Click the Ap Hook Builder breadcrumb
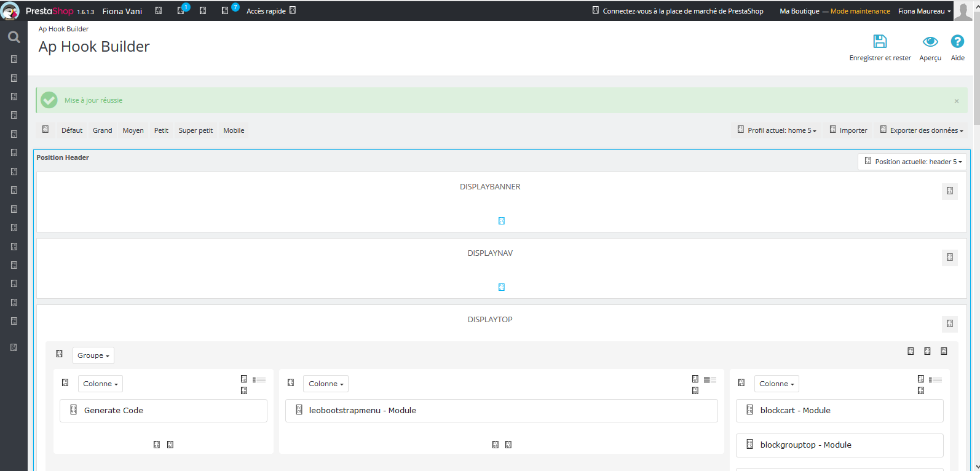 tap(63, 29)
